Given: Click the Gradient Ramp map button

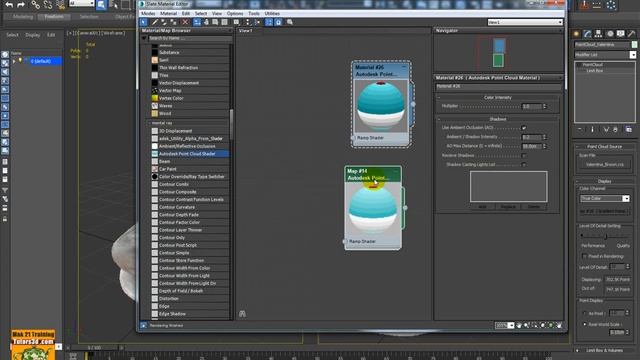Looking at the screenshot, I should pyautogui.click(x=604, y=211).
